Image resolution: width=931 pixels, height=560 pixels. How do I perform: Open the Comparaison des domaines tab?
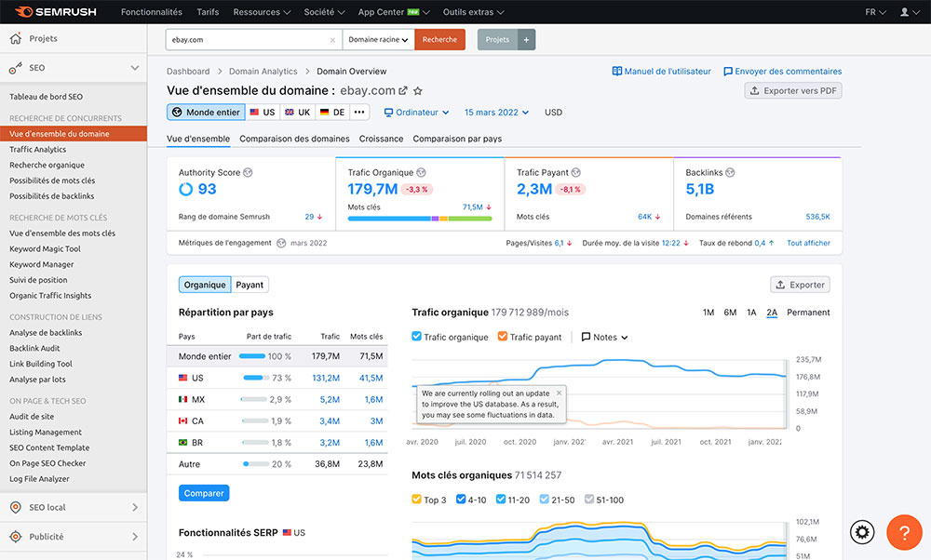tap(294, 139)
